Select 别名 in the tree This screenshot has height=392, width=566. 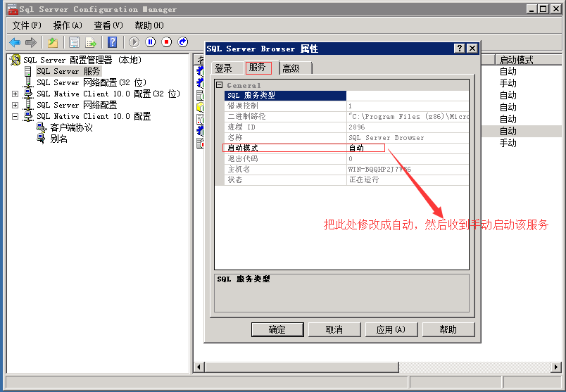click(58, 139)
